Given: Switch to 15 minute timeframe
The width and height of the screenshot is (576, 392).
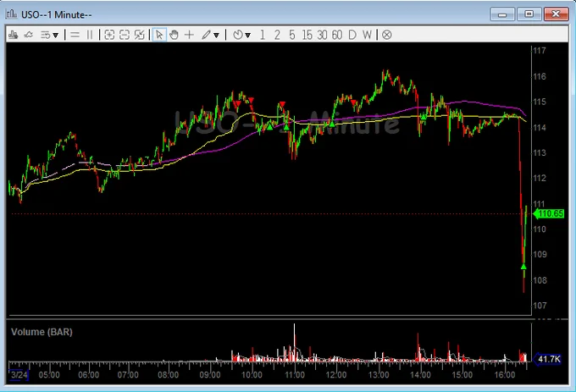Looking at the screenshot, I should [307, 35].
